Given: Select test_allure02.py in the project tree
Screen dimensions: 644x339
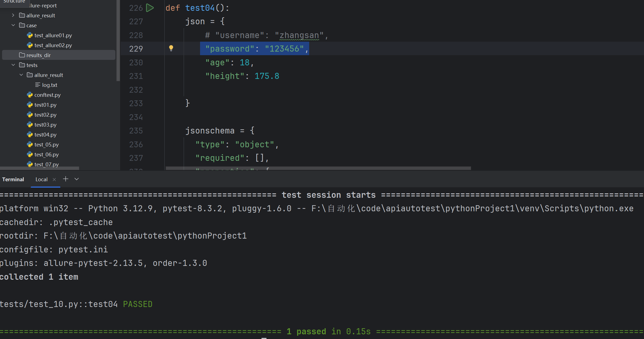Looking at the screenshot, I should (53, 45).
